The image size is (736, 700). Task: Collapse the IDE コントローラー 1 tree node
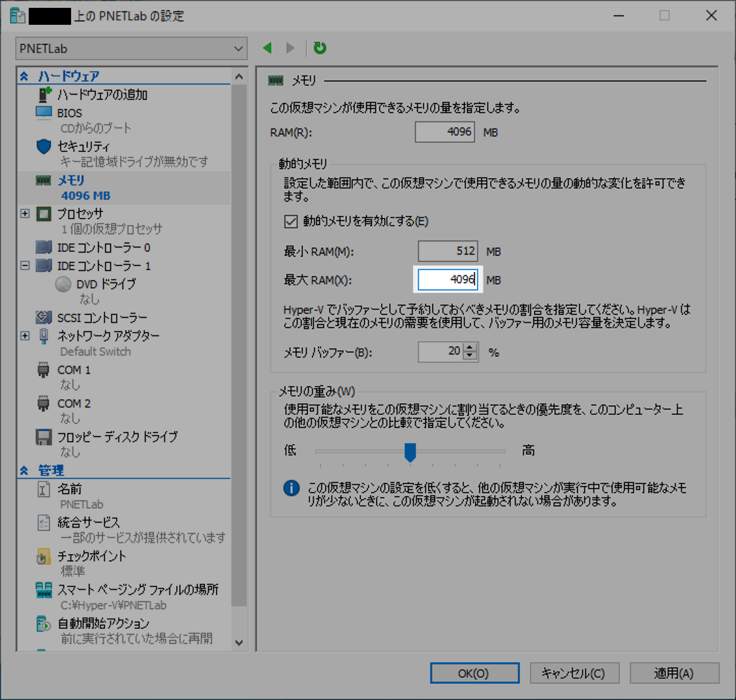(x=24, y=266)
